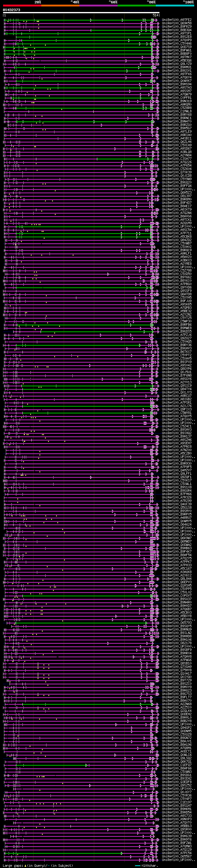The width and height of the screenshot is (197, 868).
Task: Select label UniRef100_Q9LYZ9
Action: pos(177,64)
